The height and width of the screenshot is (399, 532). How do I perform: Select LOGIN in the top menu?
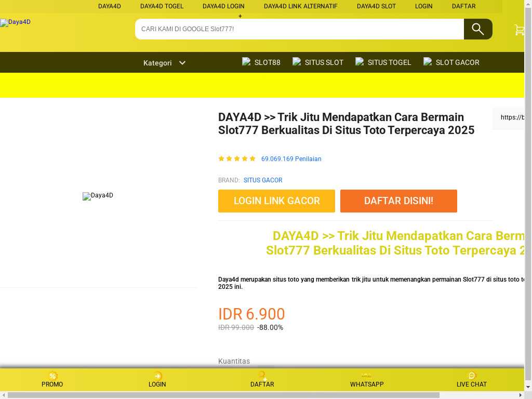[424, 6]
